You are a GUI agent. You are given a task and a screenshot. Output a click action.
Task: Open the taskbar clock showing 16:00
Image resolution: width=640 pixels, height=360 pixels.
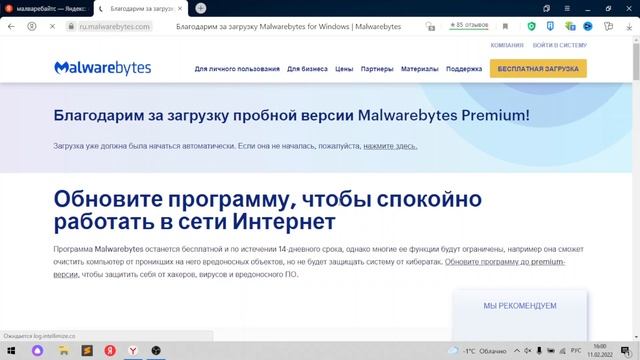[x=600, y=351]
